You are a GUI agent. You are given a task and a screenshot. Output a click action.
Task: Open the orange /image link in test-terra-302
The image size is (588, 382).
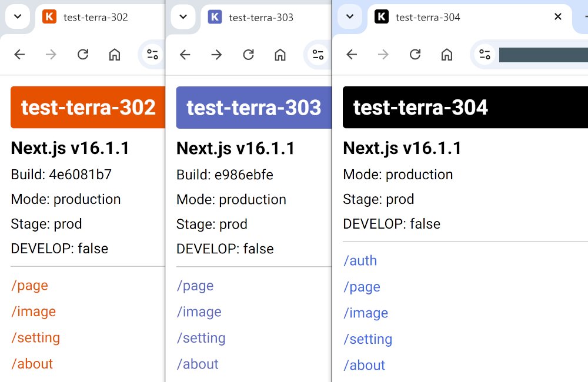(34, 311)
